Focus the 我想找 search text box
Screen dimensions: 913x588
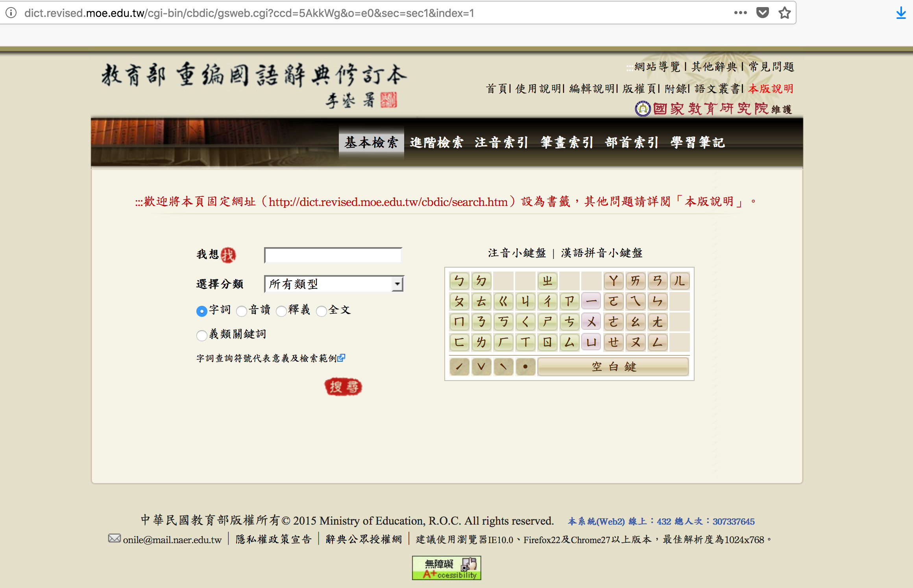click(333, 255)
